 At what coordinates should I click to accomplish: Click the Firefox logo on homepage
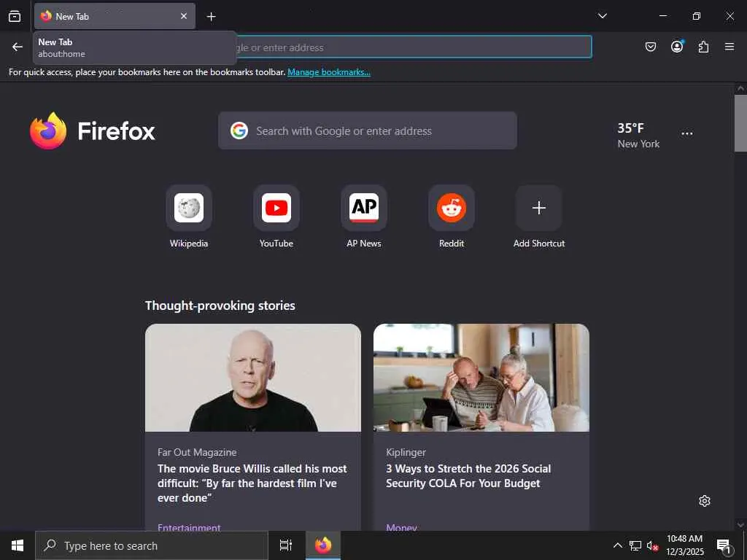[93, 131]
